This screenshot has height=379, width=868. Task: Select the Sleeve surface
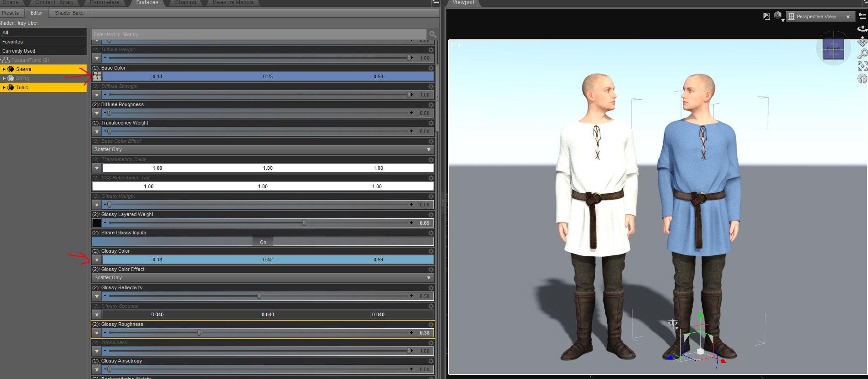coord(43,69)
